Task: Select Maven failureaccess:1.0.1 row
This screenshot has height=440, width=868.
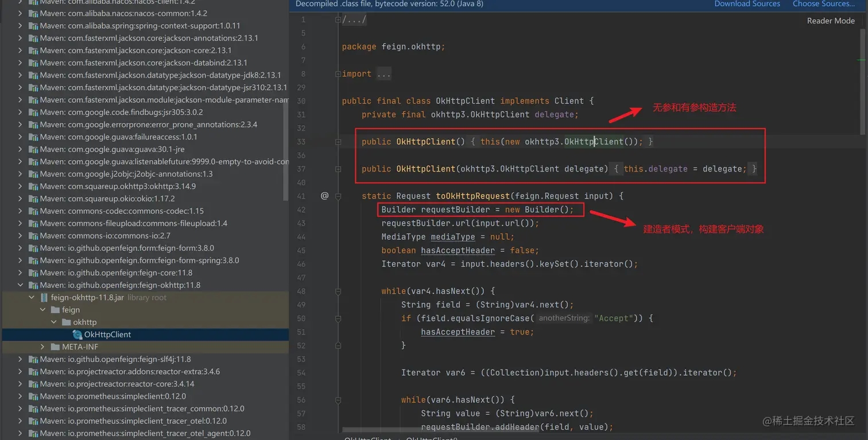Action: click(145, 137)
